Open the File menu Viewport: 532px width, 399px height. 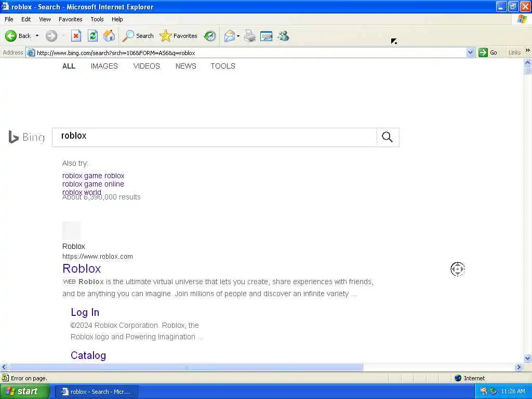[x=9, y=19]
